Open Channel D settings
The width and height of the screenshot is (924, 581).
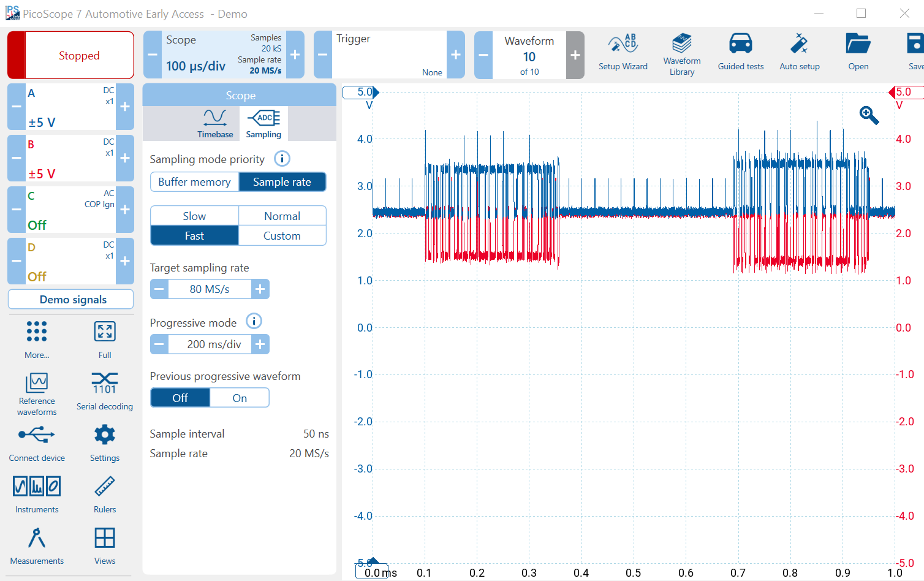(x=70, y=261)
